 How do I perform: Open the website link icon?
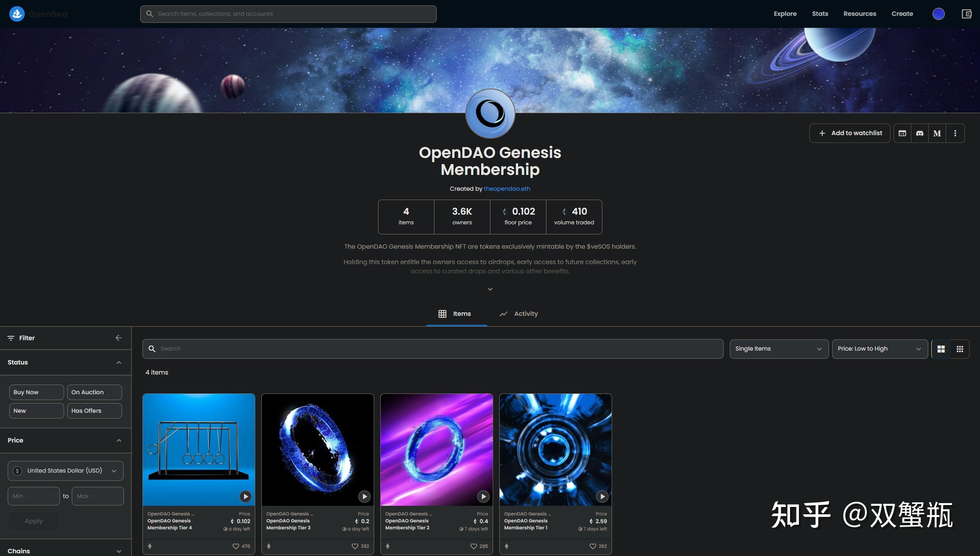902,133
